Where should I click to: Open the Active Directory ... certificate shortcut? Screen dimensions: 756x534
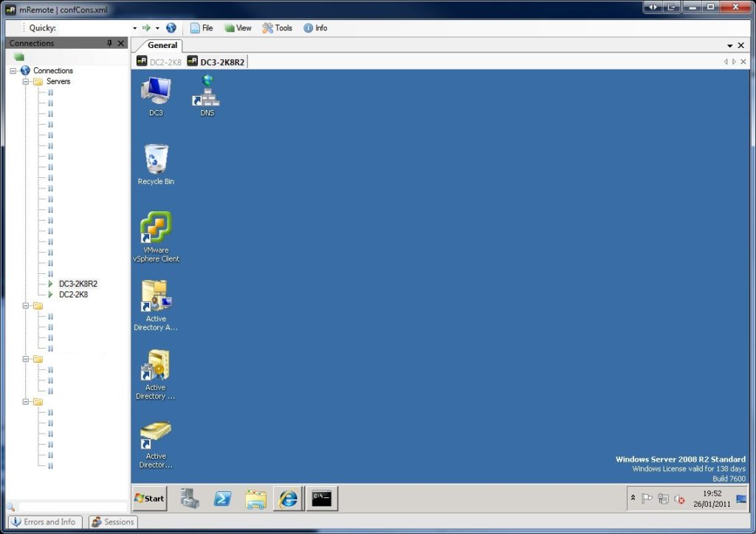[156, 374]
